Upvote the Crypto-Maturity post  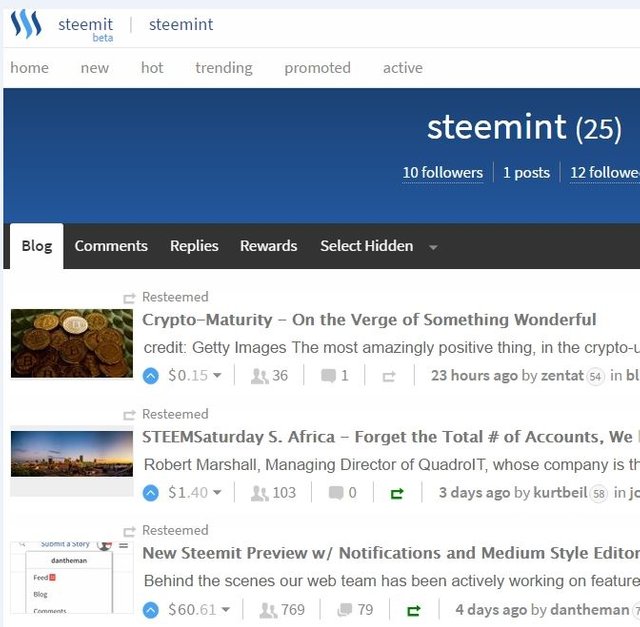point(150,376)
